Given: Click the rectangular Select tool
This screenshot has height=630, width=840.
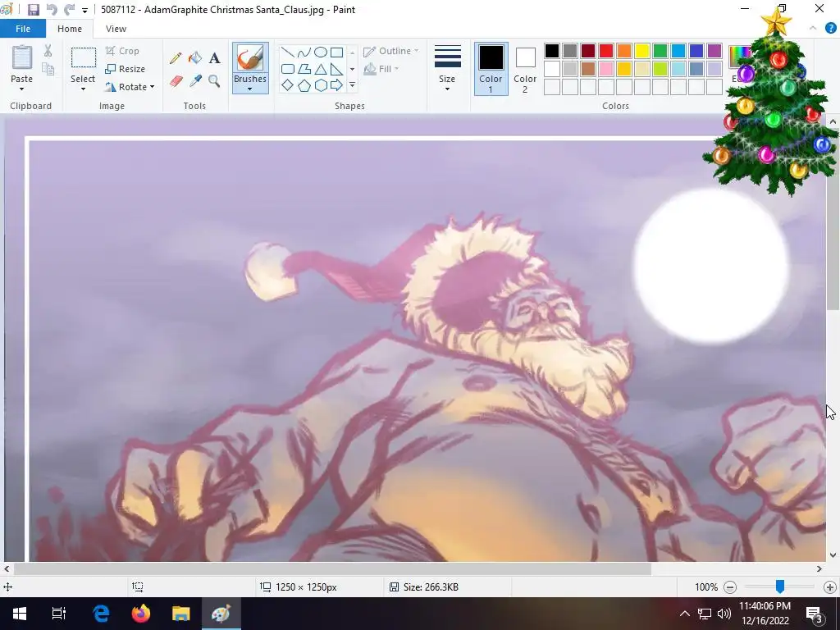Looking at the screenshot, I should pos(84,58).
